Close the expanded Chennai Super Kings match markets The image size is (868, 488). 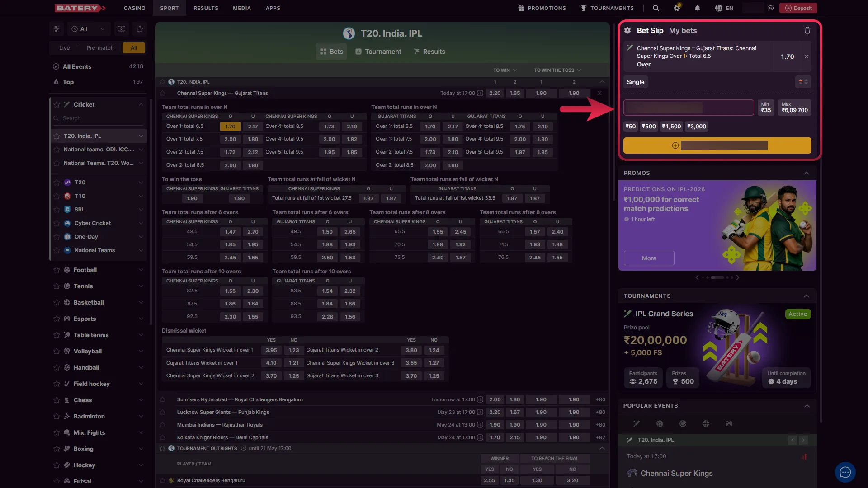(599, 93)
